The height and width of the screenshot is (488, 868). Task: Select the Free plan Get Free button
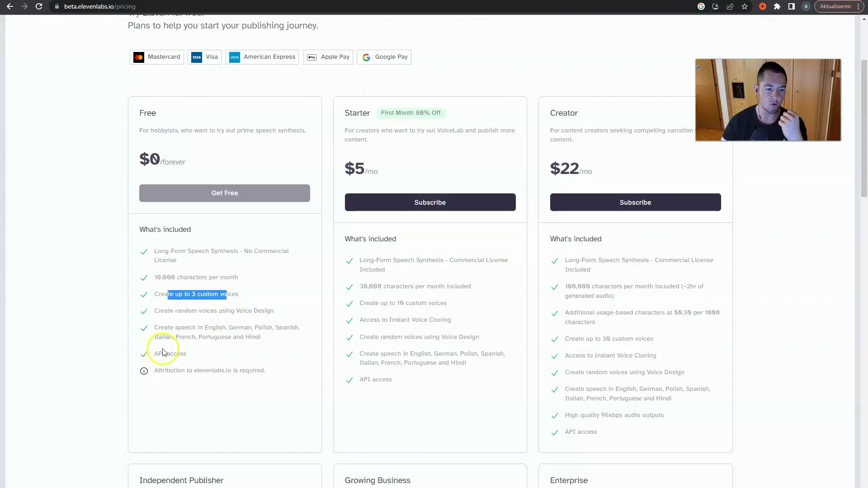coord(225,192)
